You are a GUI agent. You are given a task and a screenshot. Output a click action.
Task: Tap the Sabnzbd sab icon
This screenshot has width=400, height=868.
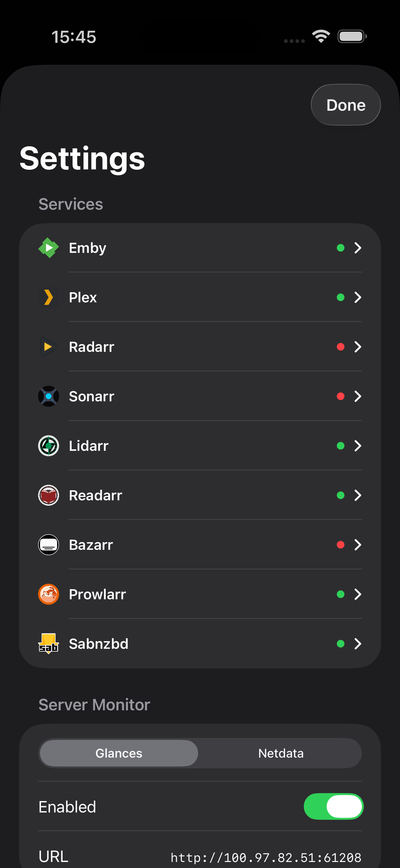click(49, 644)
